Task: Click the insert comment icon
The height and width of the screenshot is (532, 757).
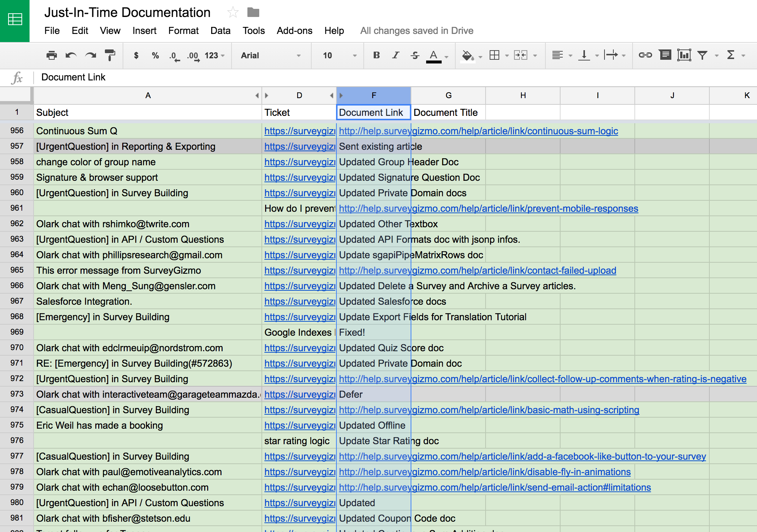Action: 665,55
